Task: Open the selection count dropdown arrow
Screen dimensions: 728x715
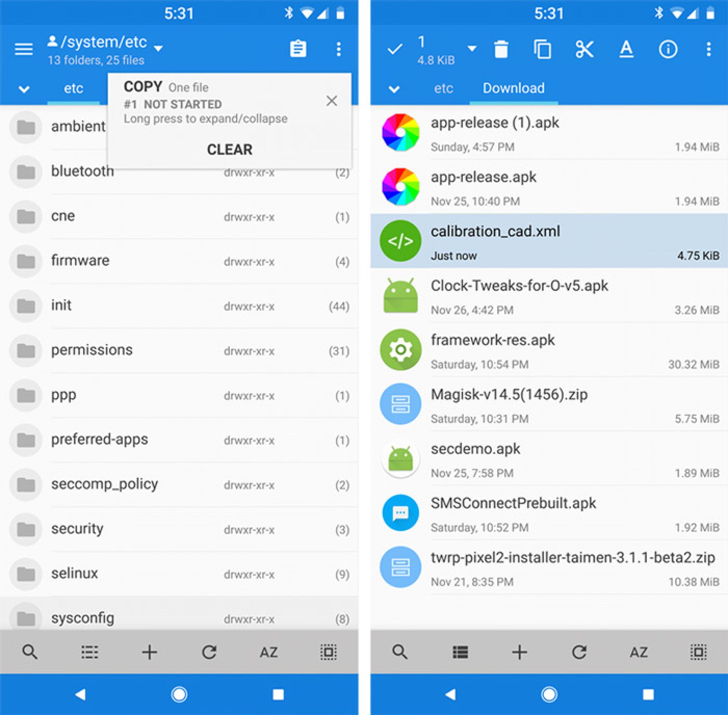Action: tap(472, 49)
